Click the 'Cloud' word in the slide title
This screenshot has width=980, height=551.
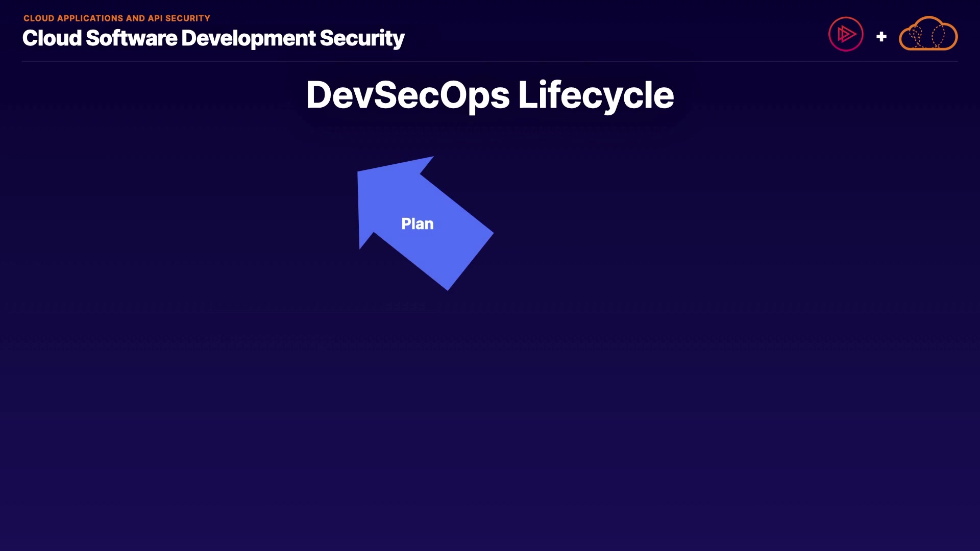pos(52,38)
